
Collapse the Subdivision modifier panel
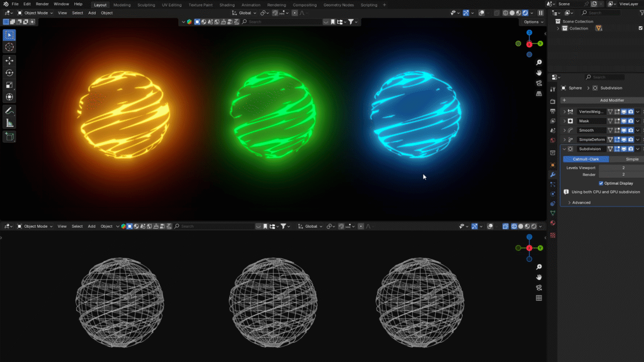pyautogui.click(x=564, y=149)
